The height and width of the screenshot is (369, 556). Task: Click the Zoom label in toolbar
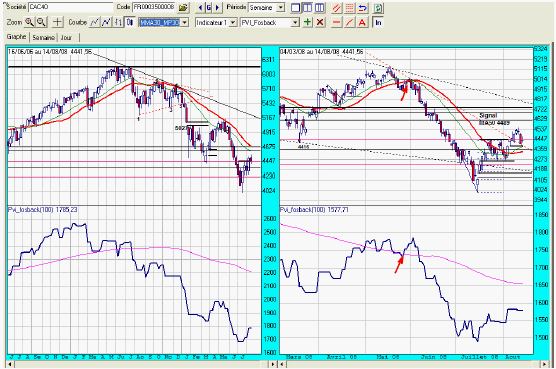click(14, 22)
